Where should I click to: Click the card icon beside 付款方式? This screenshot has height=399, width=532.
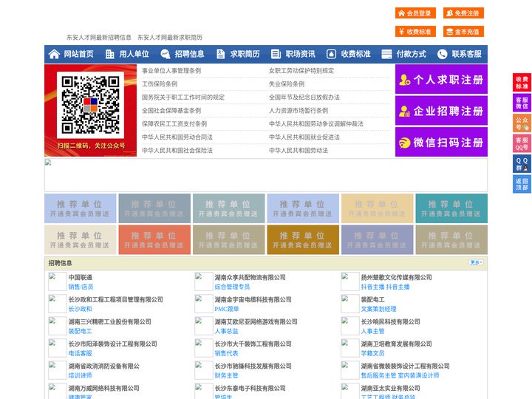pos(386,54)
